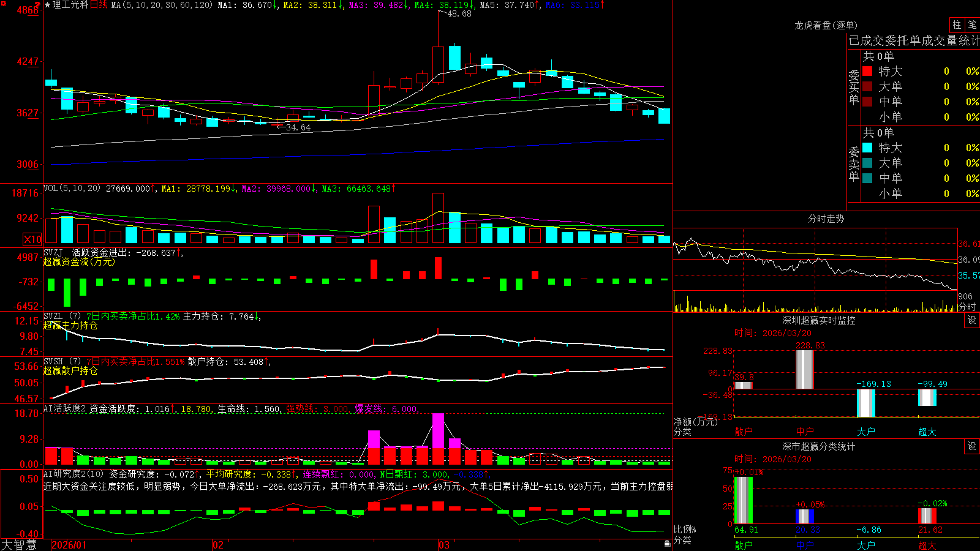Click the 超赢主力持仓 yellow legend text

tap(70, 325)
